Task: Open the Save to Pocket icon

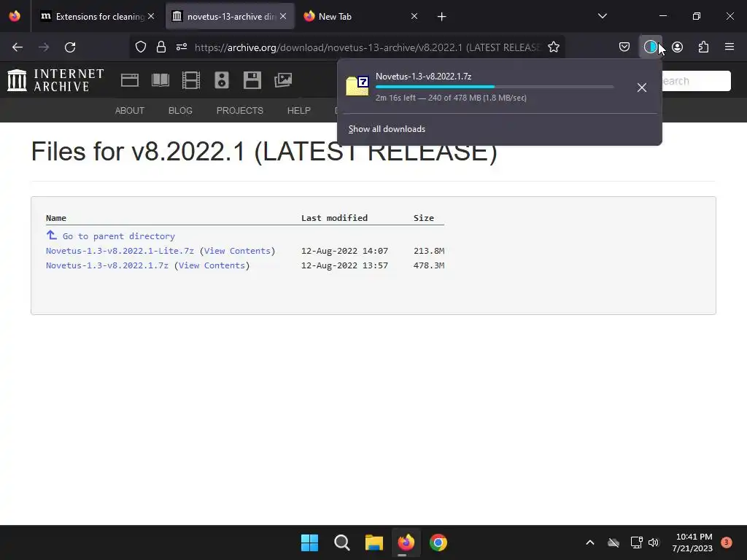Action: coord(624,47)
